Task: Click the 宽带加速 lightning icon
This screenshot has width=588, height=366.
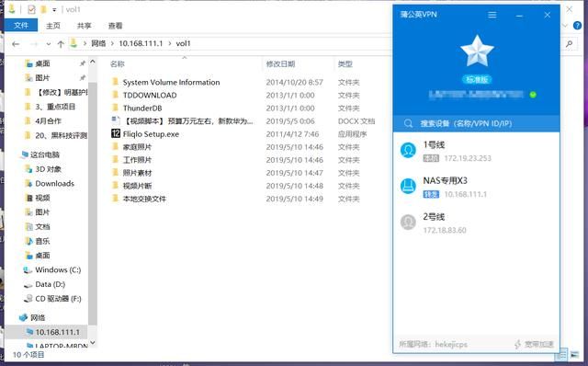Action: coord(517,344)
